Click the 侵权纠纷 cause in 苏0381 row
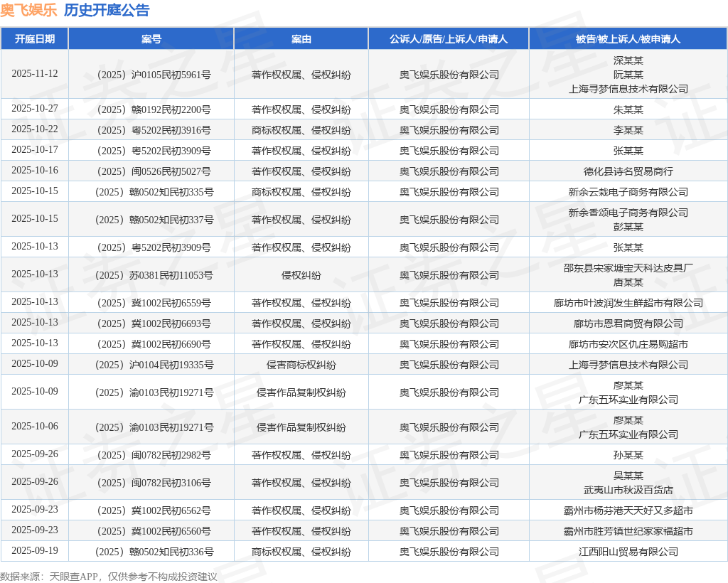This screenshot has height=583, width=728. pos(301,275)
